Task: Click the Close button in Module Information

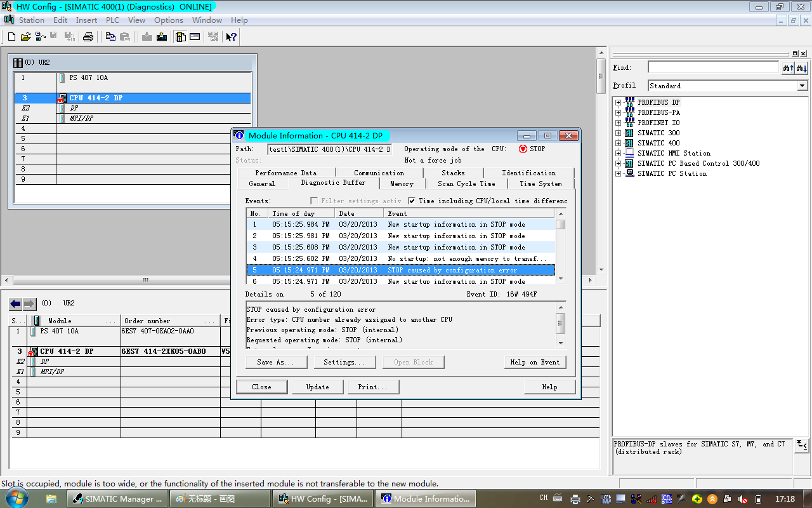Action: pos(261,387)
